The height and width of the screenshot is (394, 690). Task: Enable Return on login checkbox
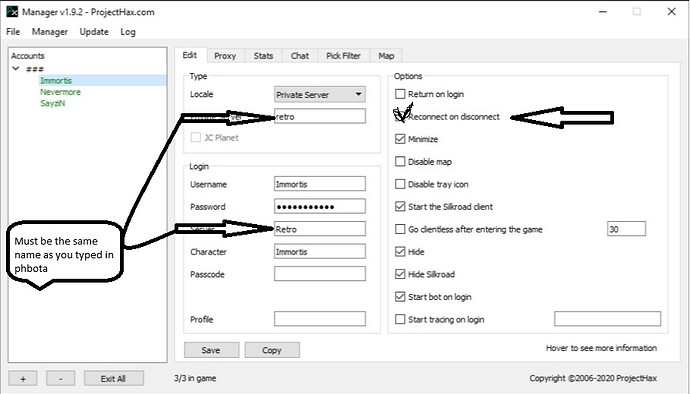[400, 94]
